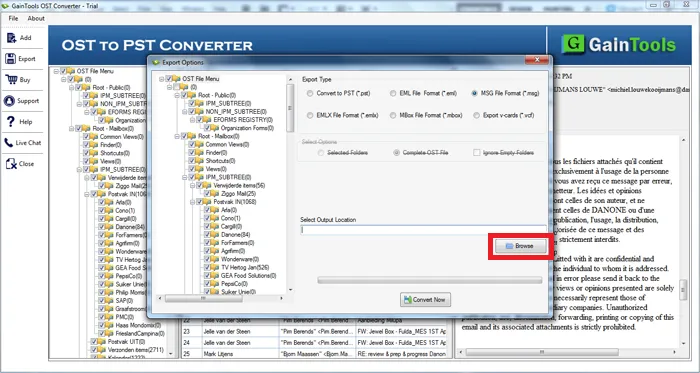Open the File menu
700x373 pixels.
(x=13, y=18)
